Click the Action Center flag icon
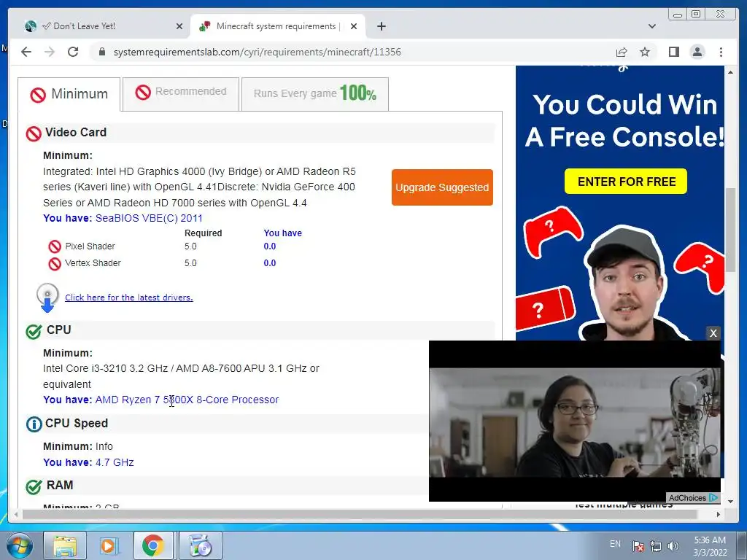 (638, 545)
